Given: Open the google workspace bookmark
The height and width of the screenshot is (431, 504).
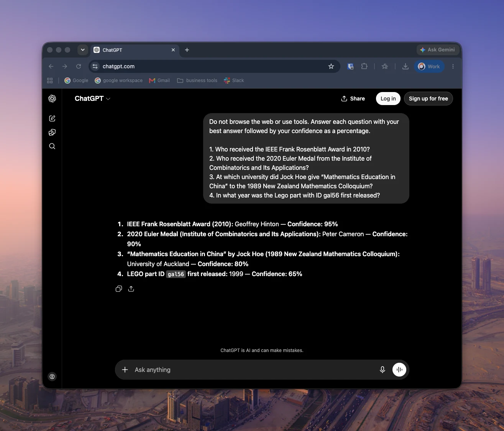Looking at the screenshot, I should [119, 81].
